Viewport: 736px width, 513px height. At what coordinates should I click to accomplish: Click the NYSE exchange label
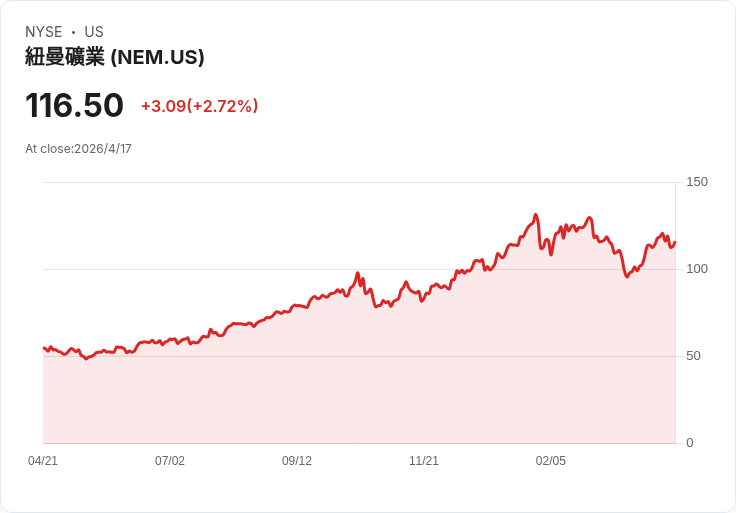44,32
